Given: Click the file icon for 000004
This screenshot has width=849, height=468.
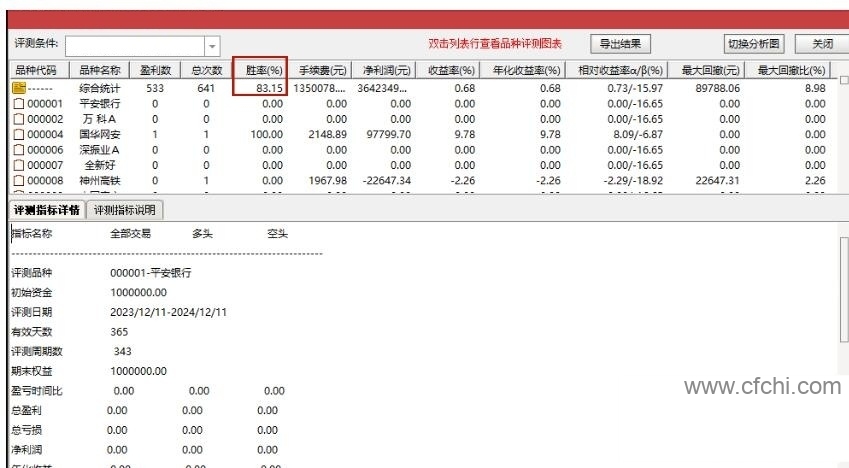Looking at the screenshot, I should 19,134.
